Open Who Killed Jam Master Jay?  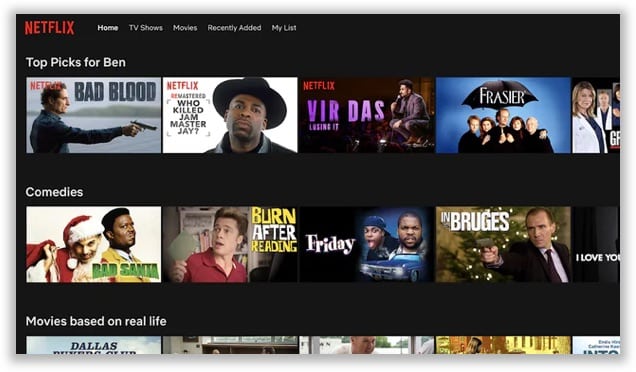point(230,115)
